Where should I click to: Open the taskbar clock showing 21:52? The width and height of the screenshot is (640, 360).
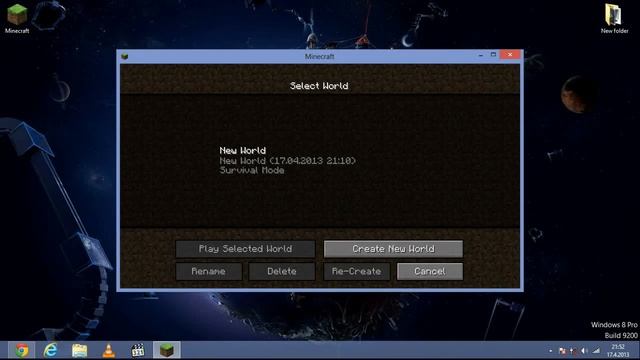tap(618, 351)
